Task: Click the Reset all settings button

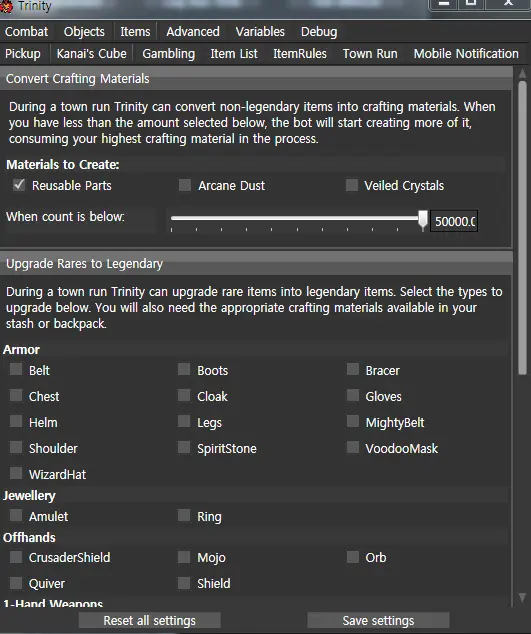Action: [150, 620]
